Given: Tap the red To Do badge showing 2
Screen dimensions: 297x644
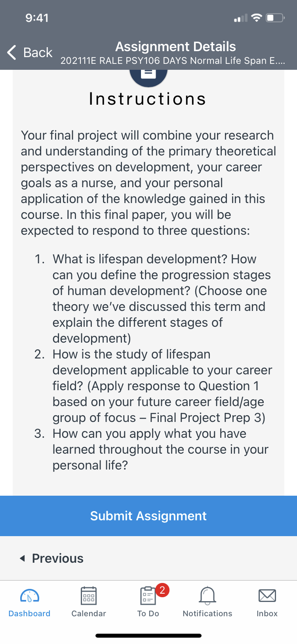Looking at the screenshot, I should coord(162,590).
